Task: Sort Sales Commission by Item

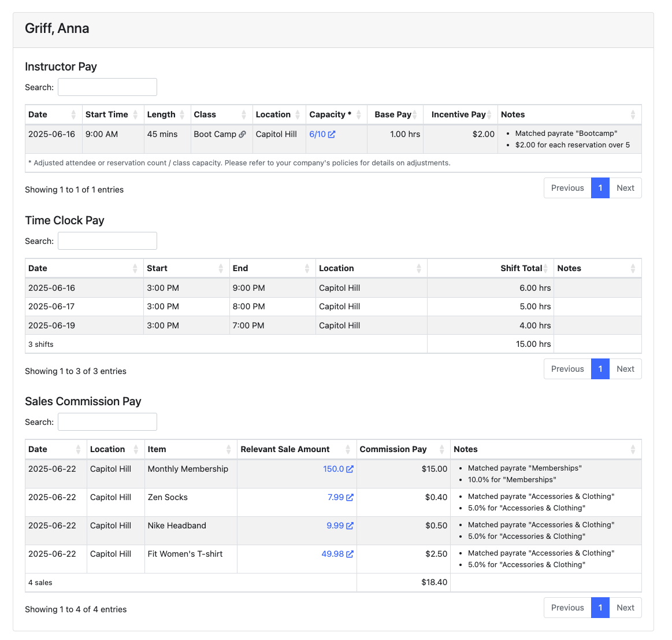Action: 191,450
